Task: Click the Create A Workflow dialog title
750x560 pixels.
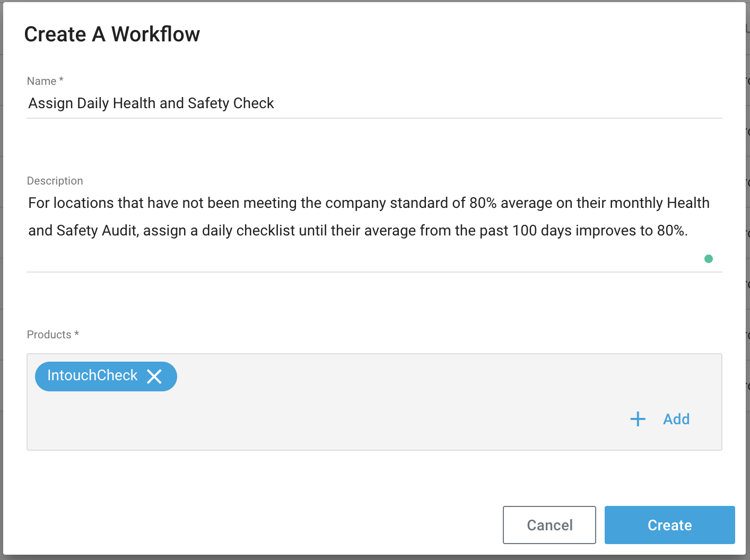Action: (112, 34)
